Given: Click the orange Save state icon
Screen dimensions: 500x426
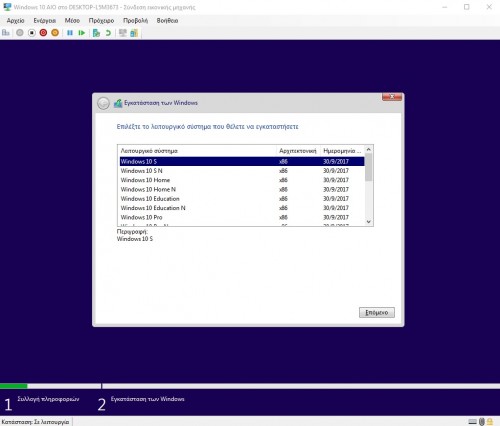Looking at the screenshot, I should coord(55,33).
